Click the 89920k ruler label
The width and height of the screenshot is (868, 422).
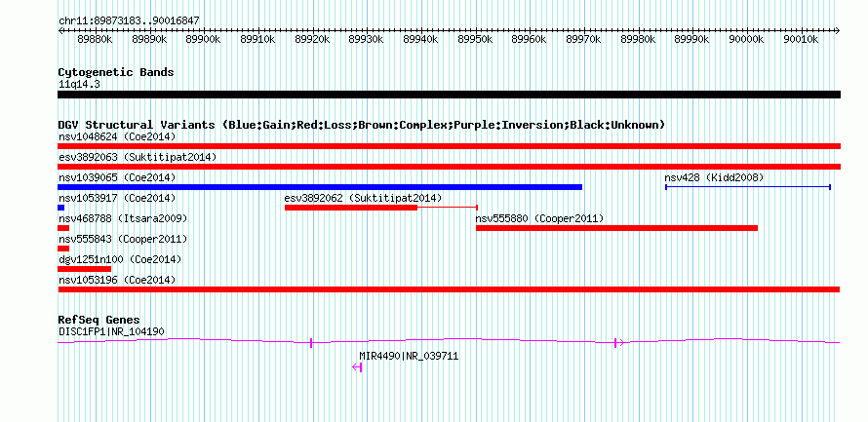[312, 40]
